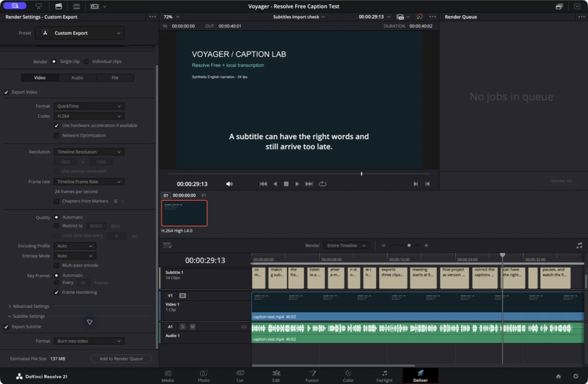Switch to the File settings tab
The image size is (588, 384).
click(x=115, y=78)
